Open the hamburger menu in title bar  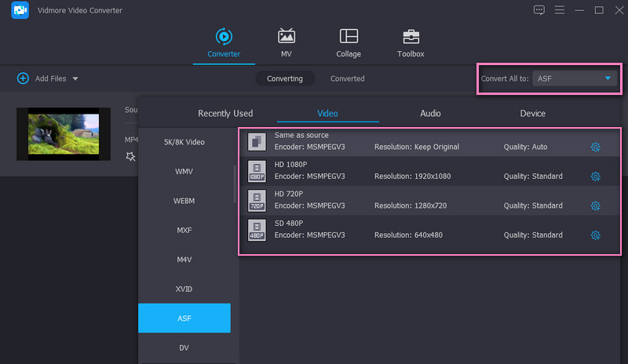[559, 10]
